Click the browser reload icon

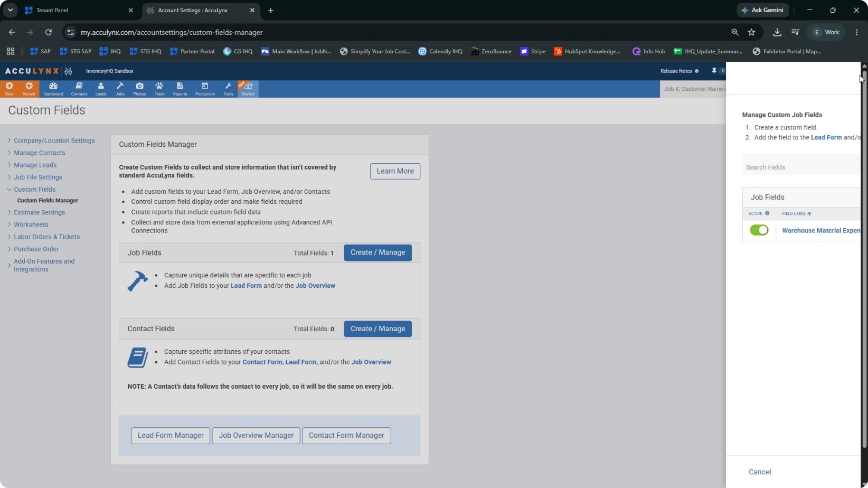tap(48, 32)
